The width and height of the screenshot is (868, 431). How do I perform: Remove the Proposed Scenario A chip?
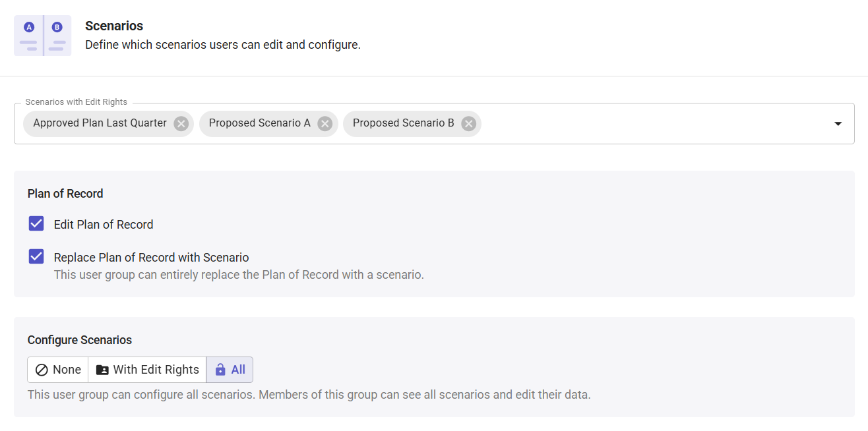pyautogui.click(x=325, y=124)
